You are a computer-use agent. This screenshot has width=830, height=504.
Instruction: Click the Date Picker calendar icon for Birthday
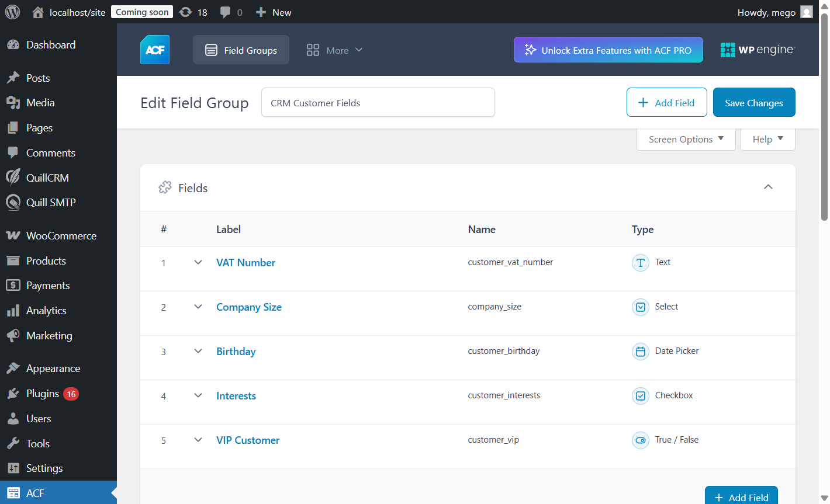click(641, 351)
